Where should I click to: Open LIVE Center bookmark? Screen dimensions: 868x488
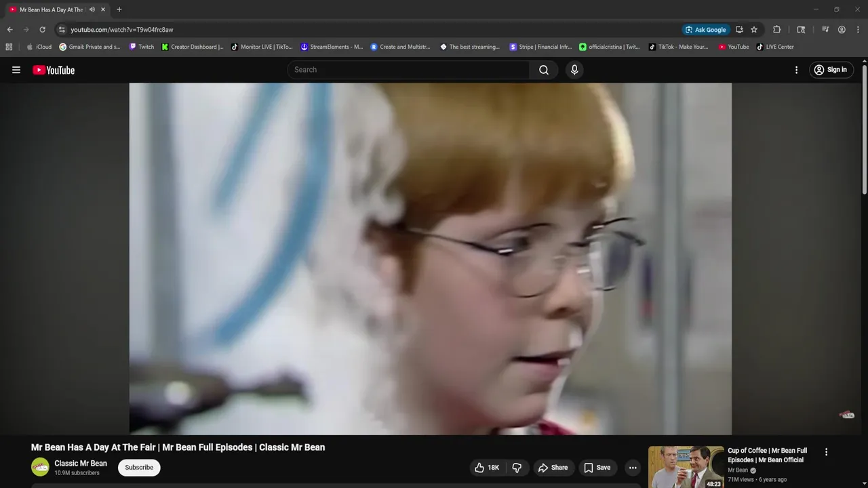tap(775, 47)
